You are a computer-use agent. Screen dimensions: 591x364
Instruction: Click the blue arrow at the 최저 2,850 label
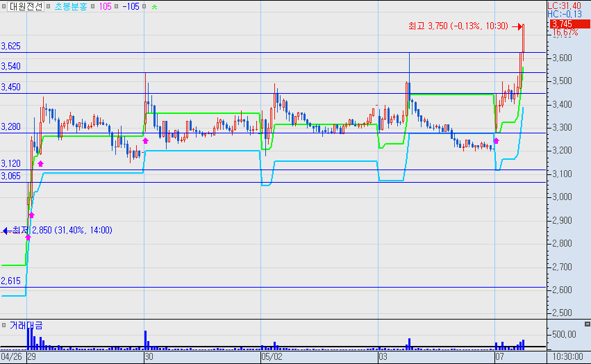[x=6, y=231]
